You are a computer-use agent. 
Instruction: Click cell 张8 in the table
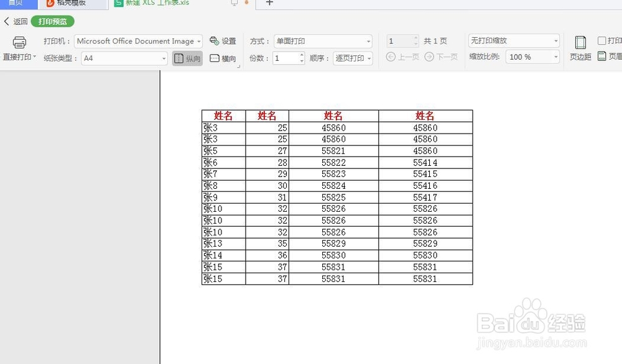click(x=223, y=186)
